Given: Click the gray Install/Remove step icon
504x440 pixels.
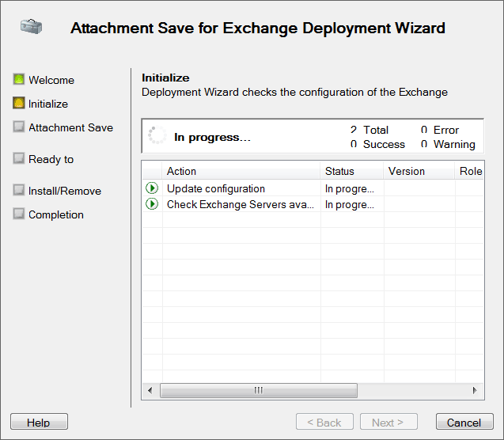Looking at the screenshot, I should (19, 190).
